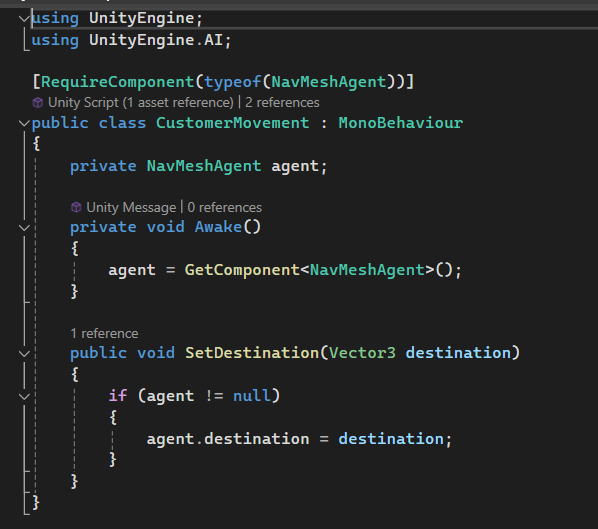Click the MonoBehaviour base class name

[401, 123]
